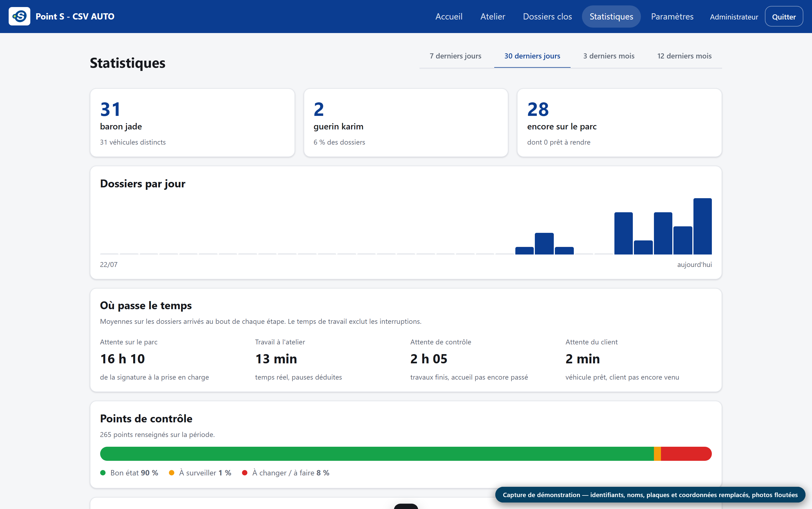Select the 30 derniers jours tab
Viewport: 812px width, 509px height.
tap(532, 56)
